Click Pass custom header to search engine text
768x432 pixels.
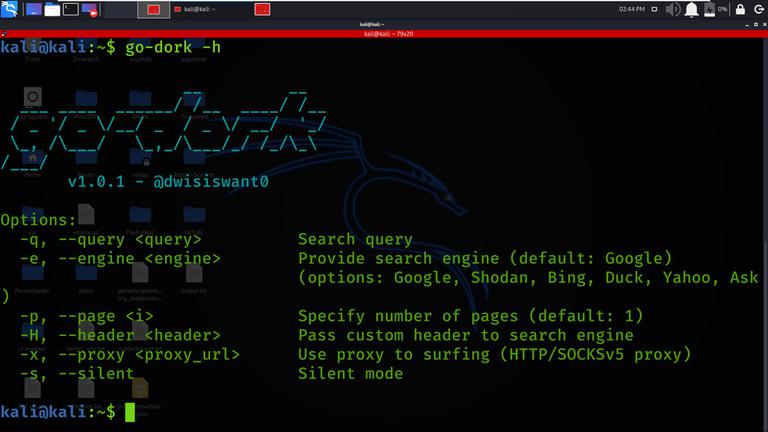coord(465,336)
